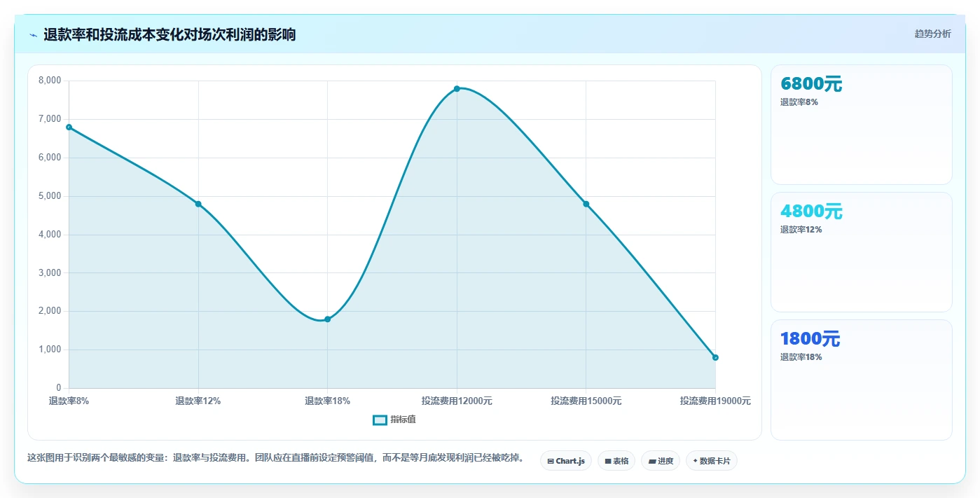The height and width of the screenshot is (498, 980).
Task: Click the y-axis value 1,000
Action: tap(49, 350)
